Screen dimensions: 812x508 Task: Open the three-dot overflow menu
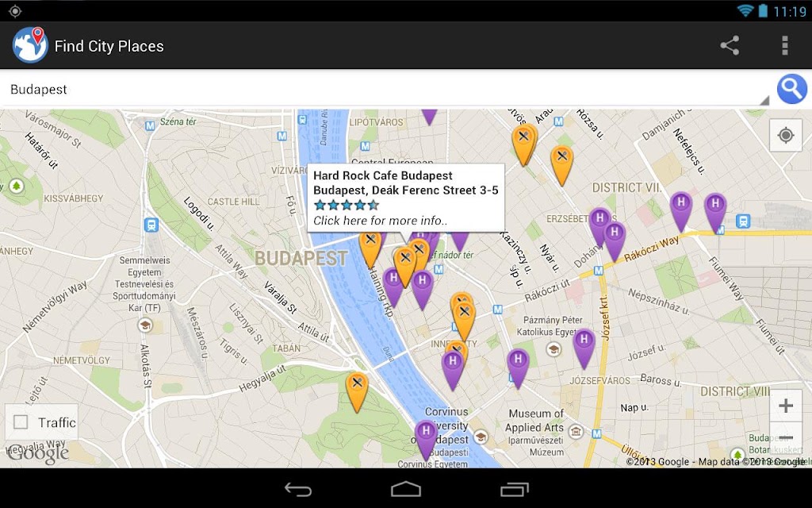coord(785,45)
